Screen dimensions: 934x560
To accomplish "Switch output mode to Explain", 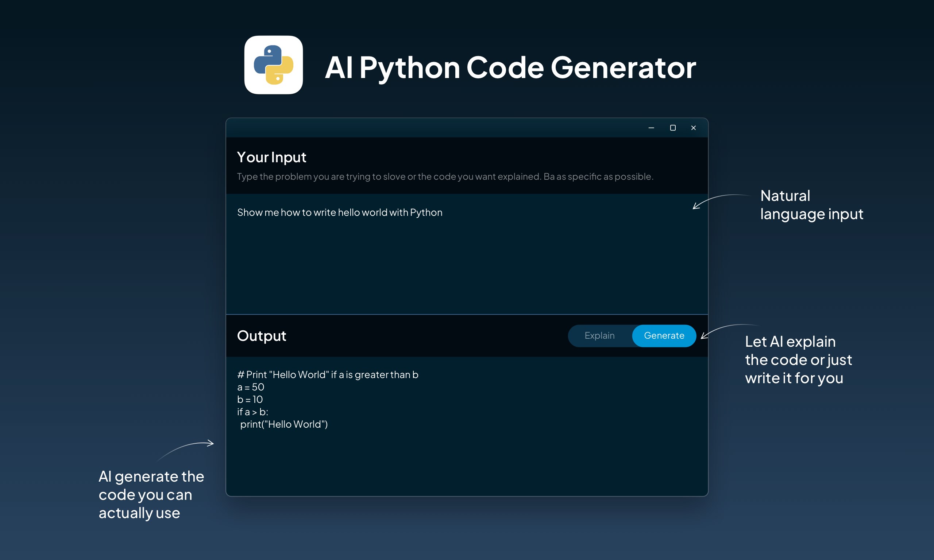I will tap(599, 335).
